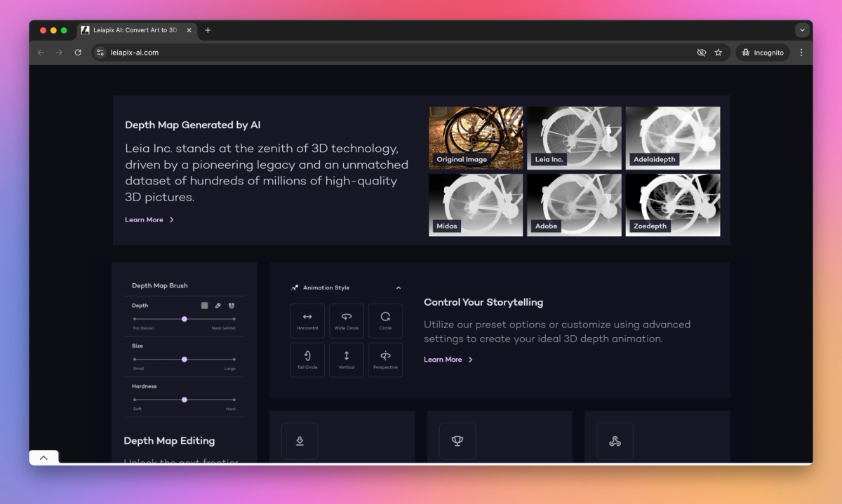Click the Depth Map Editing heading
Screen dimensions: 842x504
(169, 441)
